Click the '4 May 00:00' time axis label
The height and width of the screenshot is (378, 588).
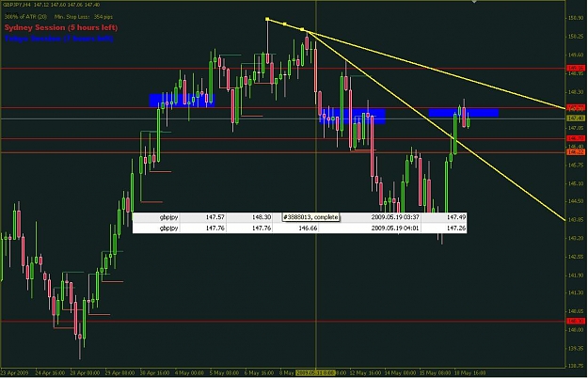(x=189, y=373)
